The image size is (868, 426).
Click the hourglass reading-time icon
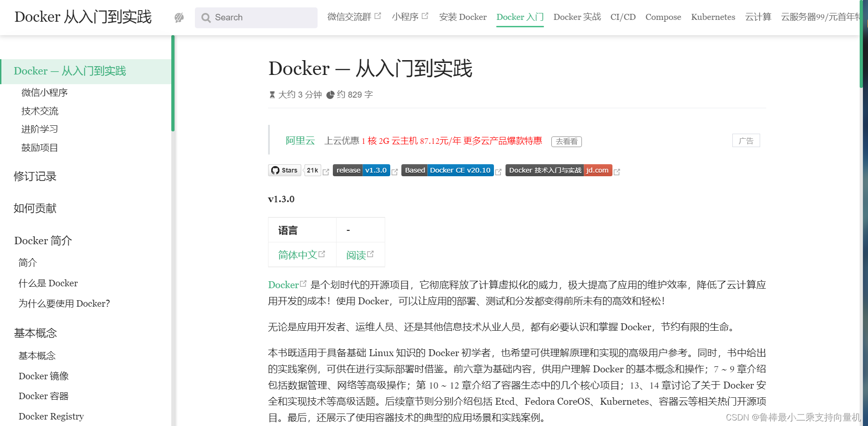coord(272,95)
